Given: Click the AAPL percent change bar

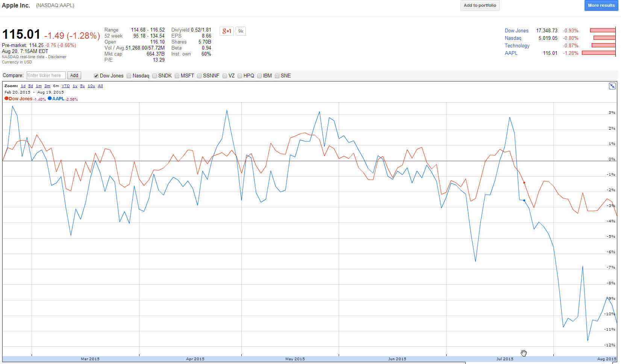Looking at the screenshot, I should tap(598, 53).
